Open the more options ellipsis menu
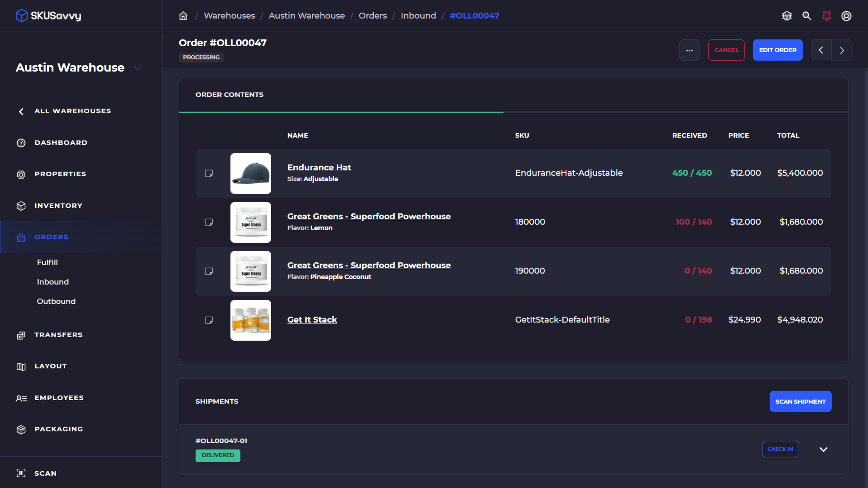This screenshot has height=488, width=868. (689, 50)
